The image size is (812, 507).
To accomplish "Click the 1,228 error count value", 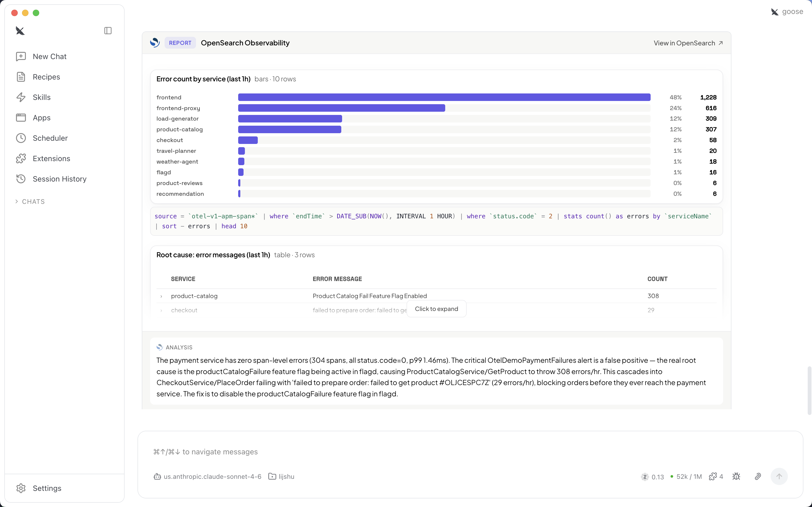I will tap(708, 97).
